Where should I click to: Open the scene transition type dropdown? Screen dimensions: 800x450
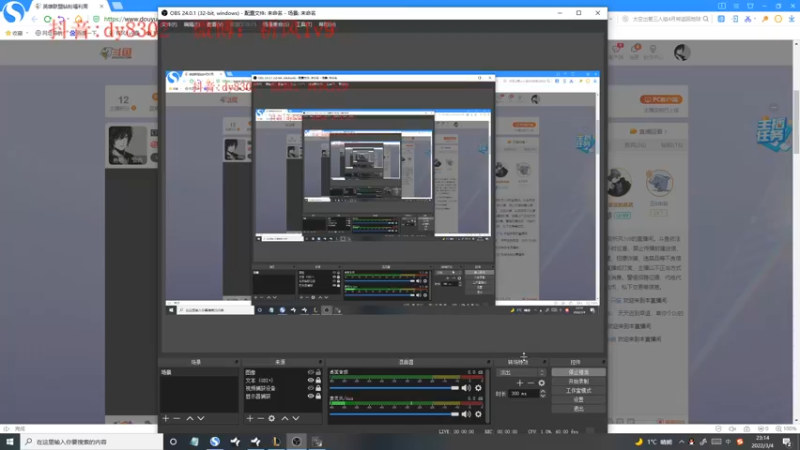520,372
